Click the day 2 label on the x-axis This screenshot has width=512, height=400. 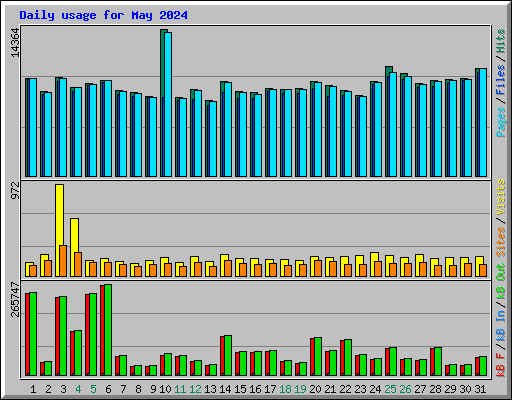point(48,389)
